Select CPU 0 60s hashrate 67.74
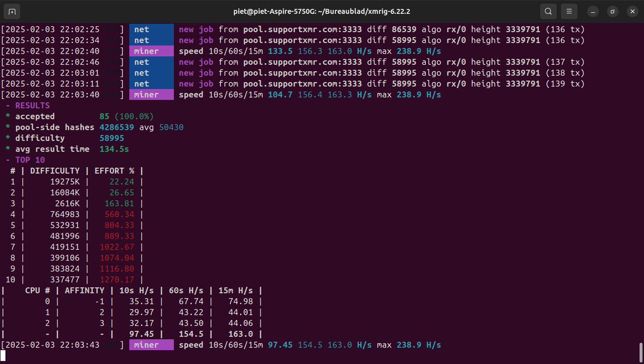 (x=191, y=301)
